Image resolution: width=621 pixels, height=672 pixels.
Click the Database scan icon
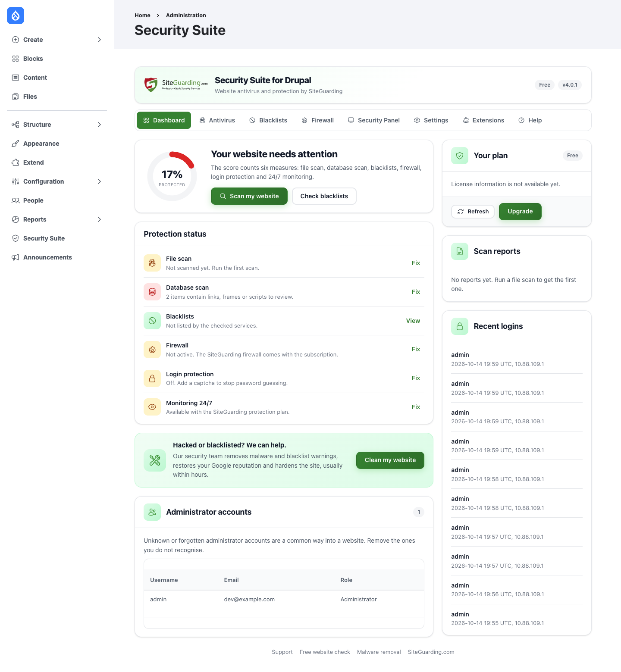click(x=152, y=292)
